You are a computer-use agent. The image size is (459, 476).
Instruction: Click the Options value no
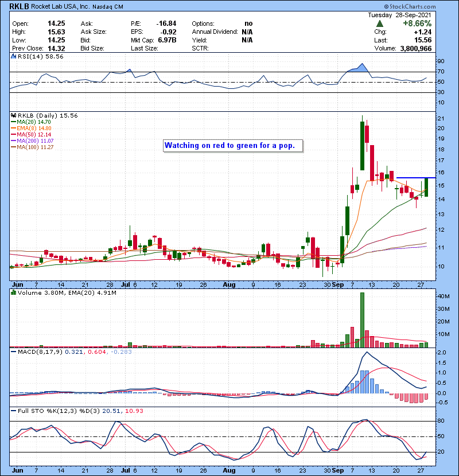[248, 24]
